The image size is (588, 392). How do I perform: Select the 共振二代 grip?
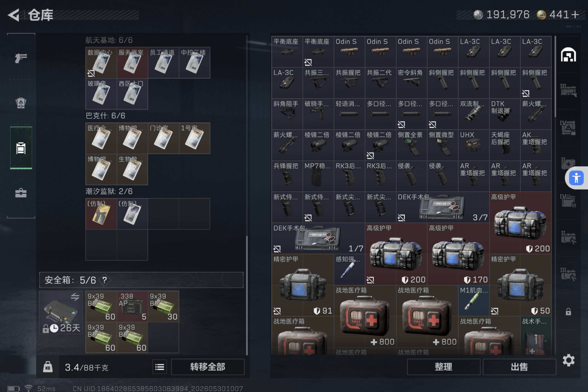(380, 83)
